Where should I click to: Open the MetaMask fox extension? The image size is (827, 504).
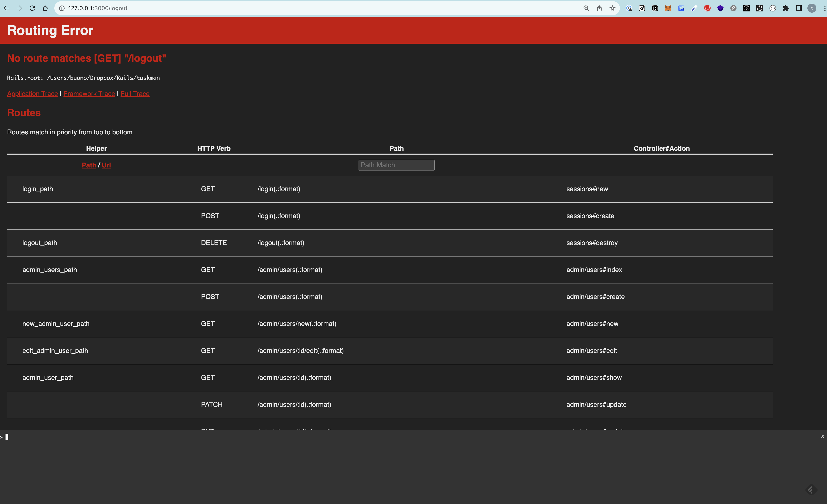(x=668, y=8)
